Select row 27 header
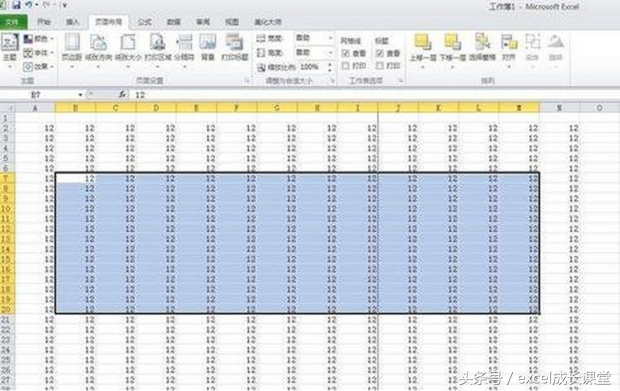620x391 pixels. (7, 380)
